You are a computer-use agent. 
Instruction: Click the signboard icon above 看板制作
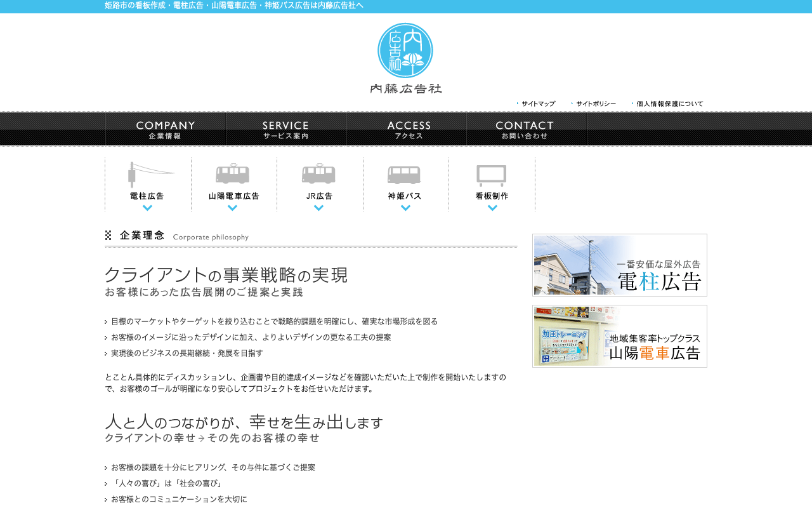click(491, 175)
